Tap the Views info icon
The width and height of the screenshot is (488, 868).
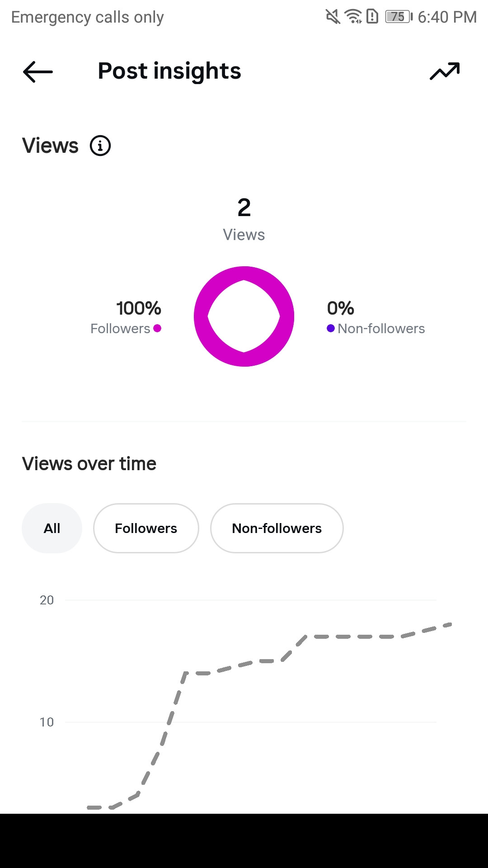point(100,146)
